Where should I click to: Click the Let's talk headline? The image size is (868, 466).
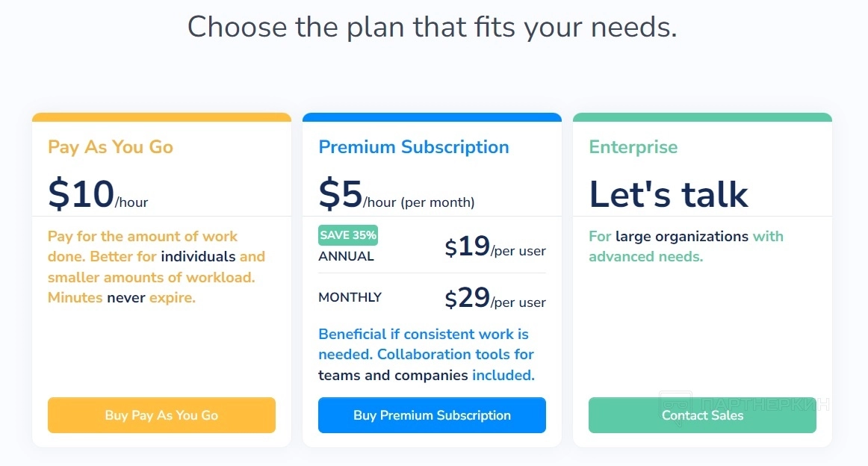click(669, 194)
